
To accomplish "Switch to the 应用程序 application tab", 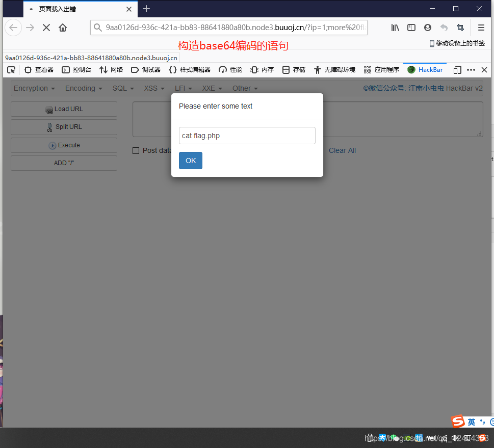I will 381,70.
